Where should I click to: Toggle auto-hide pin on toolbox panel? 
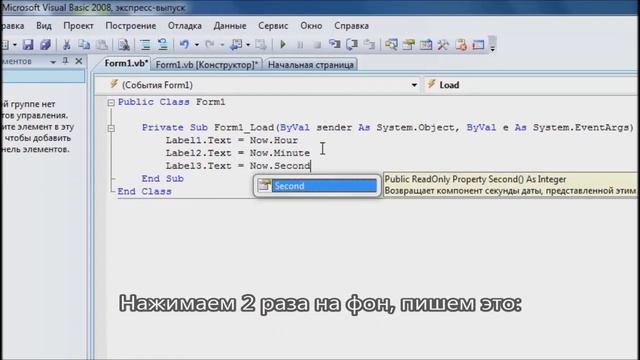point(65,61)
